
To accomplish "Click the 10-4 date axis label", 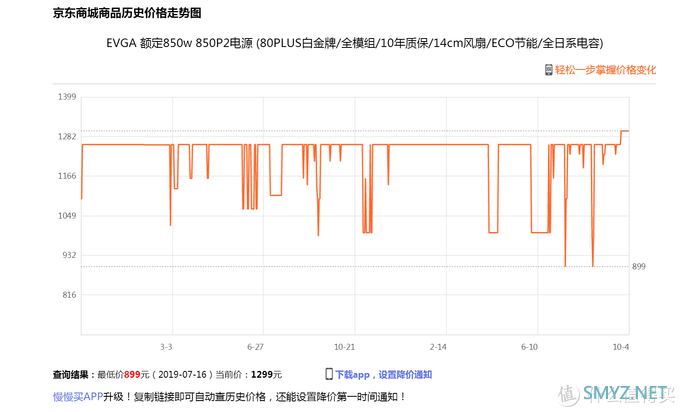I will coord(621,347).
